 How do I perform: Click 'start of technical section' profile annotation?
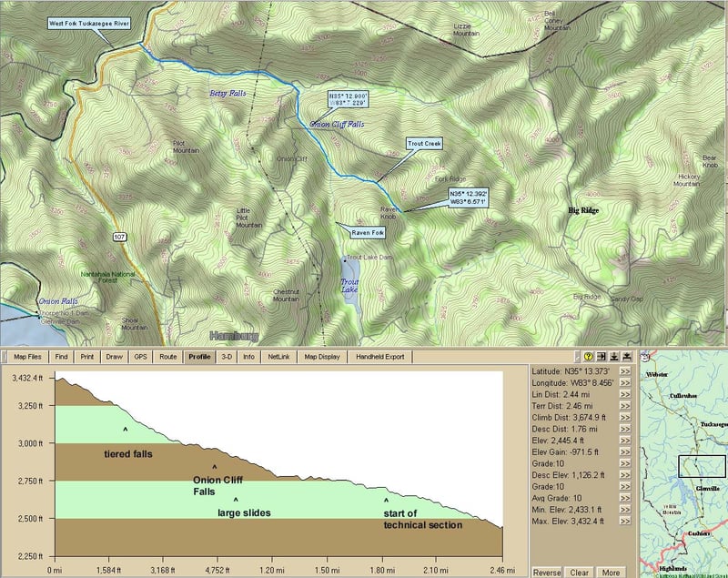coord(423,519)
